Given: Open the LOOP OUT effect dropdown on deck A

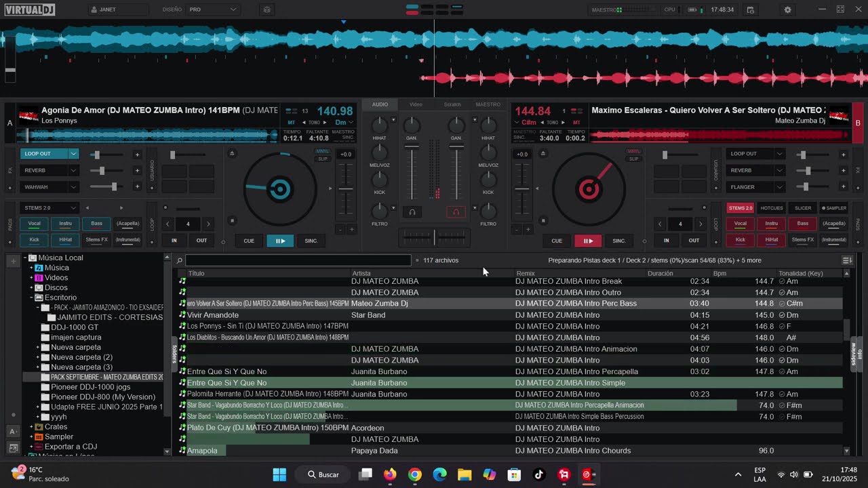Looking at the screenshot, I should (x=74, y=154).
